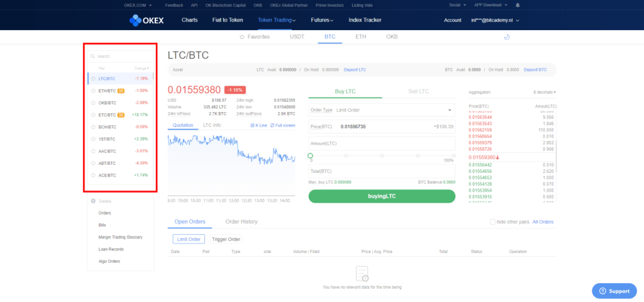644x302 pixels.
Task: Click the buyingLTC button
Action: [x=382, y=196]
